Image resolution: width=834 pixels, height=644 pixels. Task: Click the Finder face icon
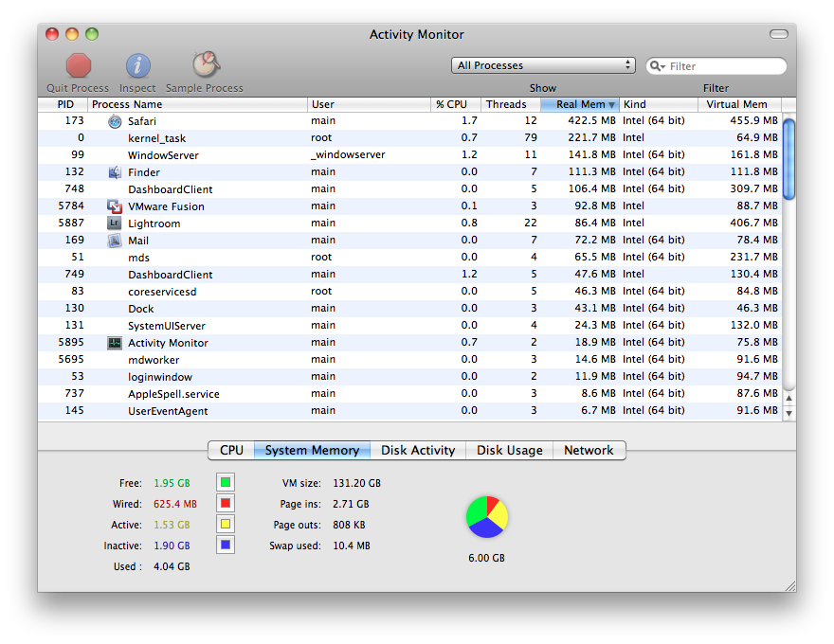tap(115, 172)
